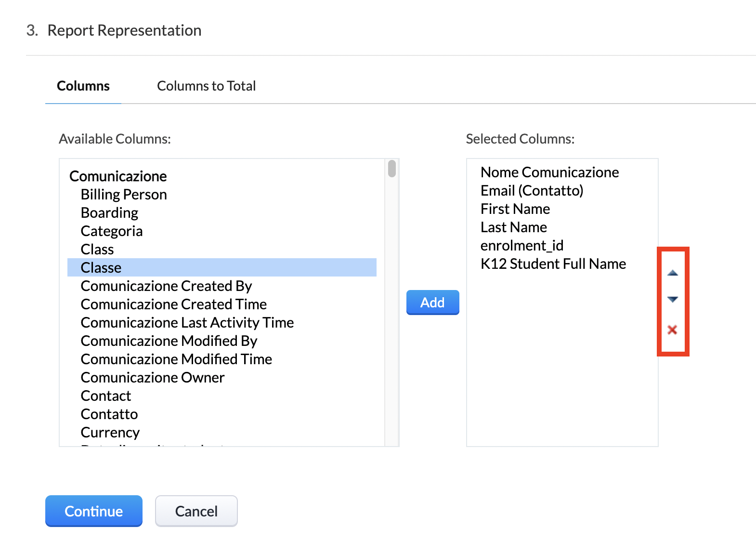Select Email (Contatto) in selected columns
Image resolution: width=756 pixels, height=554 pixels.
pyautogui.click(x=532, y=191)
